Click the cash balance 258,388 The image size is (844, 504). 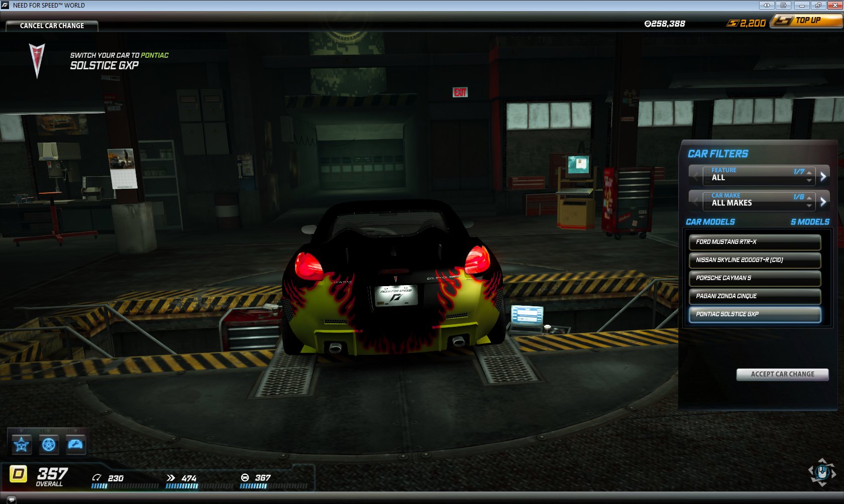668,24
